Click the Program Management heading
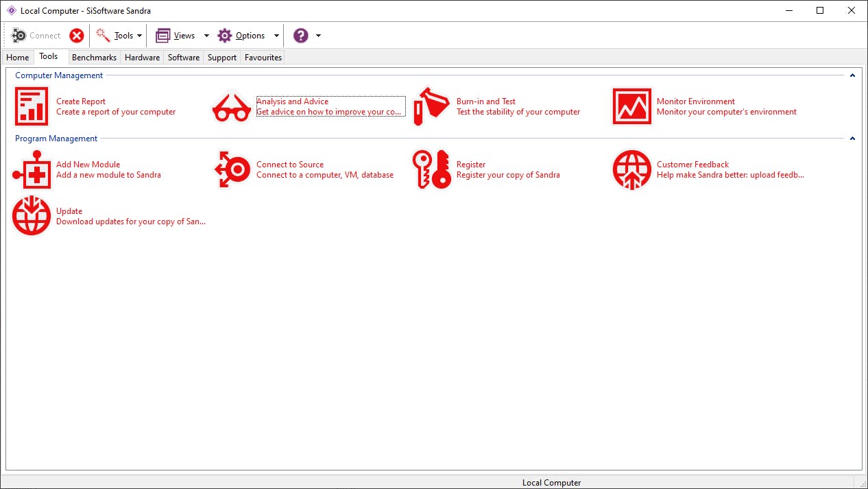This screenshot has width=868, height=489. point(56,139)
